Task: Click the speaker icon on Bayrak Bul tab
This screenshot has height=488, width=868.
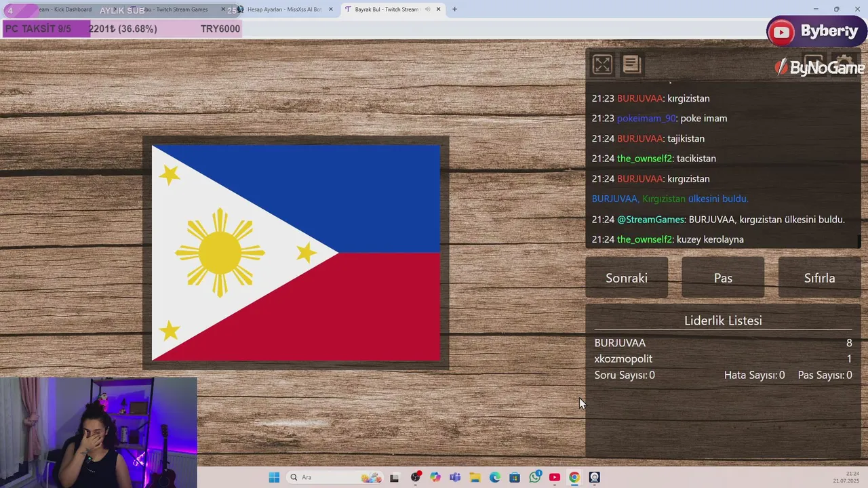Action: point(428,9)
